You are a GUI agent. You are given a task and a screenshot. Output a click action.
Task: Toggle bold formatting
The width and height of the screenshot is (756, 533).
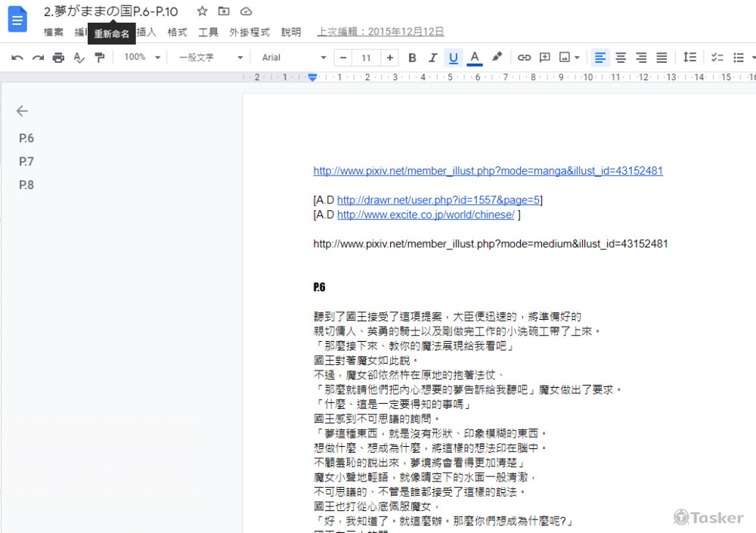(412, 57)
